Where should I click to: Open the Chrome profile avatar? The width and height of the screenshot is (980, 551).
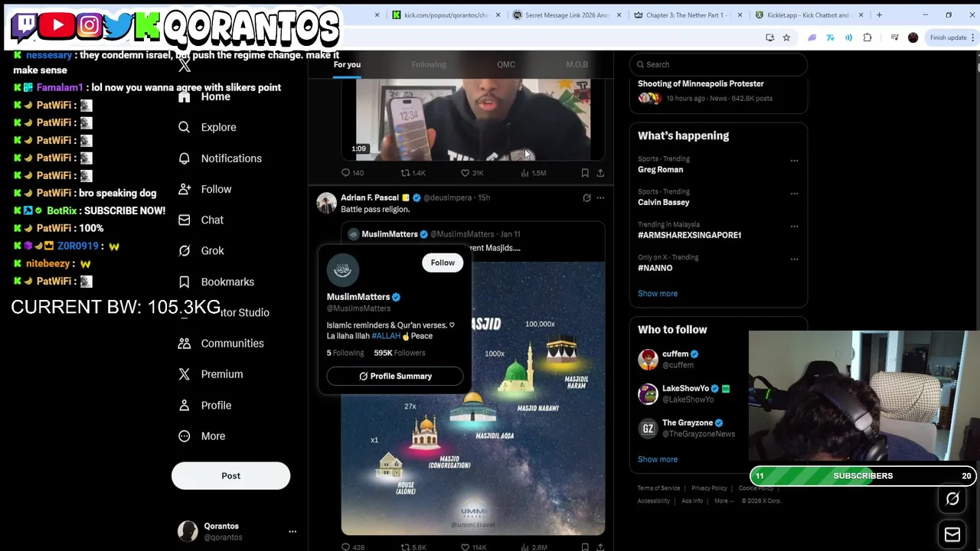tap(913, 37)
